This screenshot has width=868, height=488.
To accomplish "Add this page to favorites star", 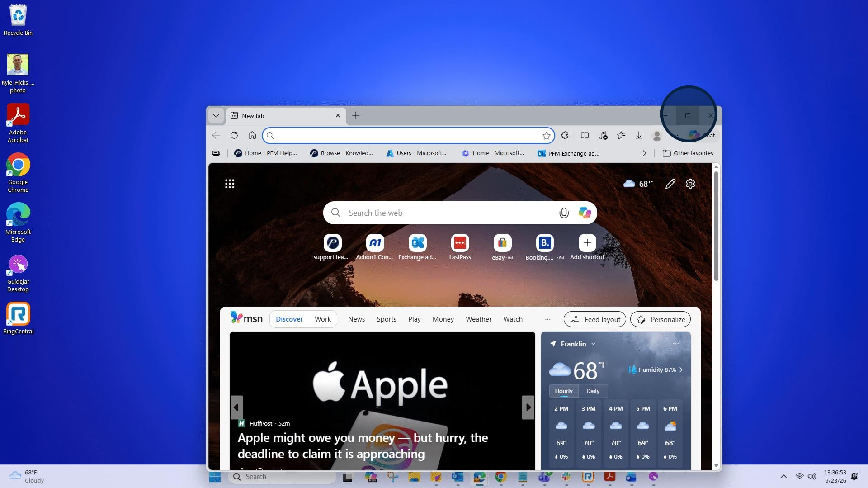I will point(547,135).
